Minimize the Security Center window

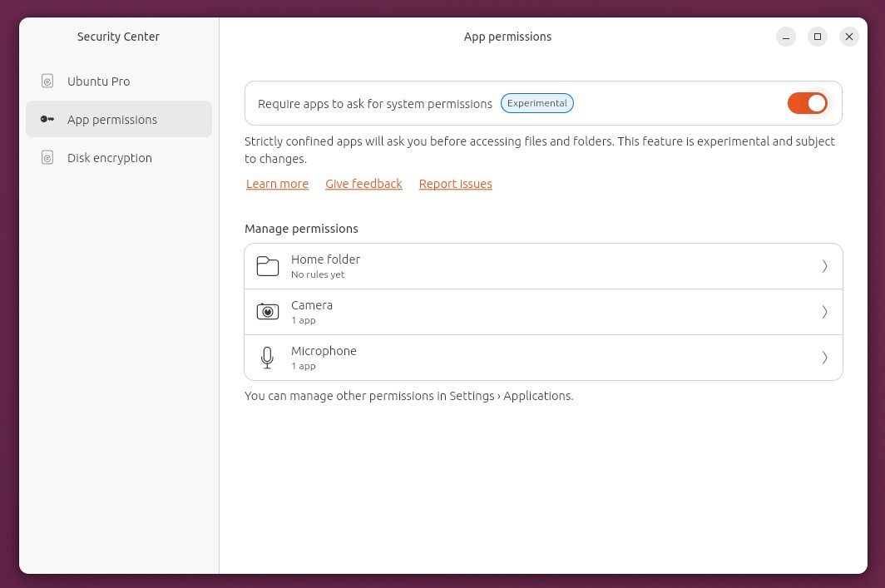click(786, 37)
